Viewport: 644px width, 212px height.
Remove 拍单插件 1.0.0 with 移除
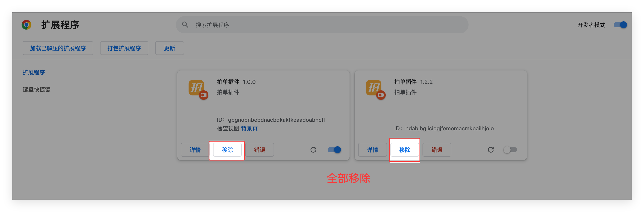pos(227,150)
